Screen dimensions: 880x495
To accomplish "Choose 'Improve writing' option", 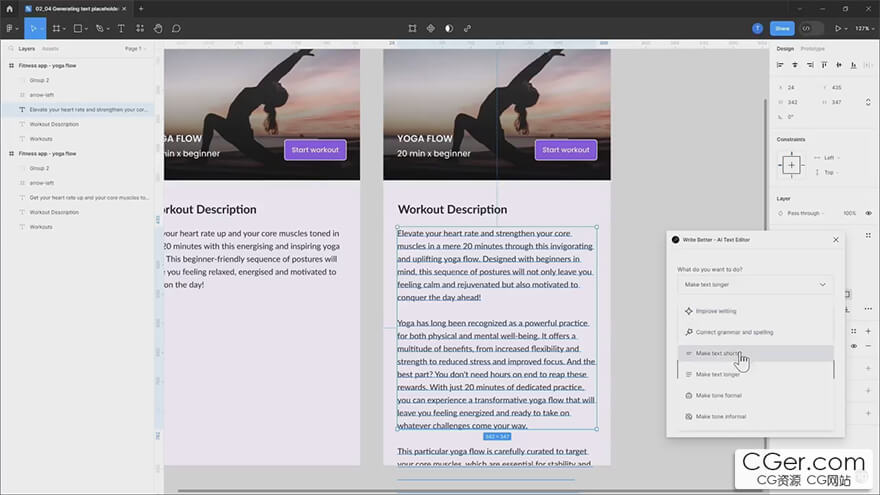I will point(755,311).
